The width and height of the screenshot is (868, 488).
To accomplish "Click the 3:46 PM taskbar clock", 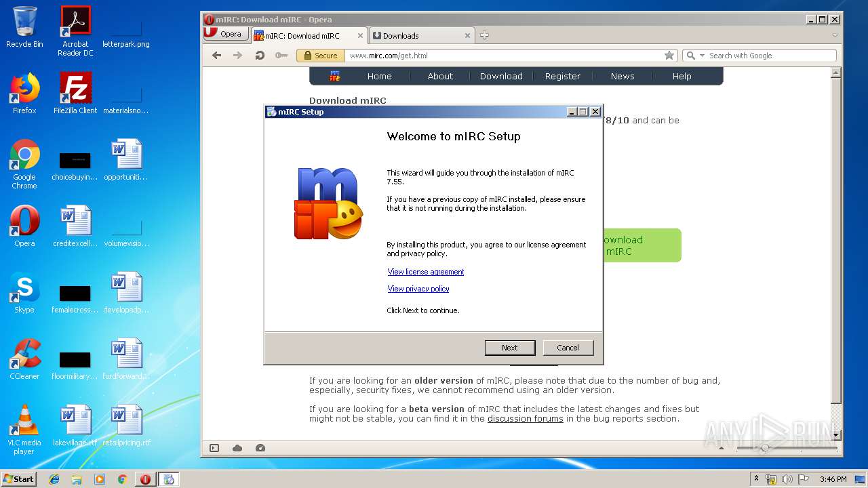I will click(833, 479).
